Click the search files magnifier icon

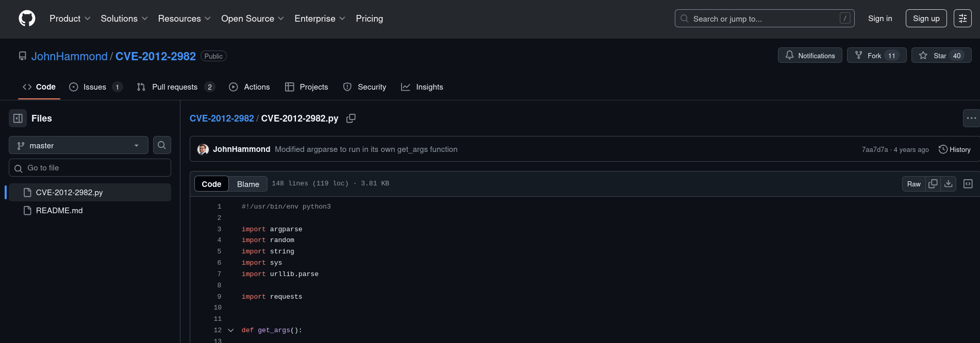tap(162, 145)
